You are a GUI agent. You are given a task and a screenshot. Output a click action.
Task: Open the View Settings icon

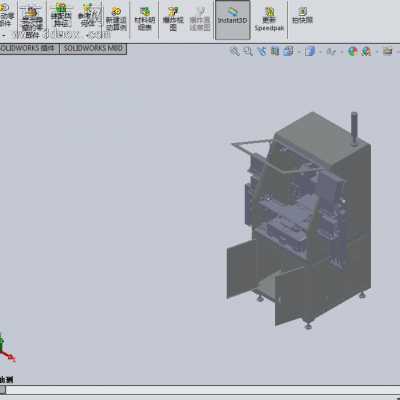[387, 51]
